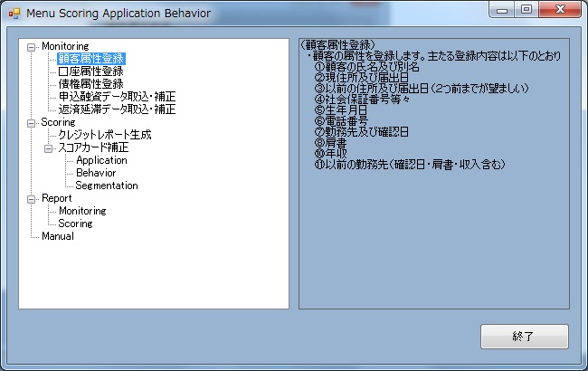Minimize the Menu Scoring window

point(502,10)
